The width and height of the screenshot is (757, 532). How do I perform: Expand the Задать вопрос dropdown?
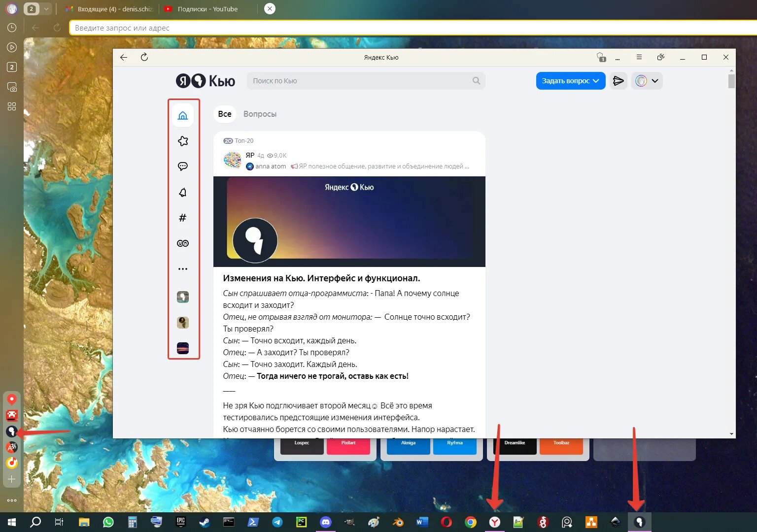571,81
